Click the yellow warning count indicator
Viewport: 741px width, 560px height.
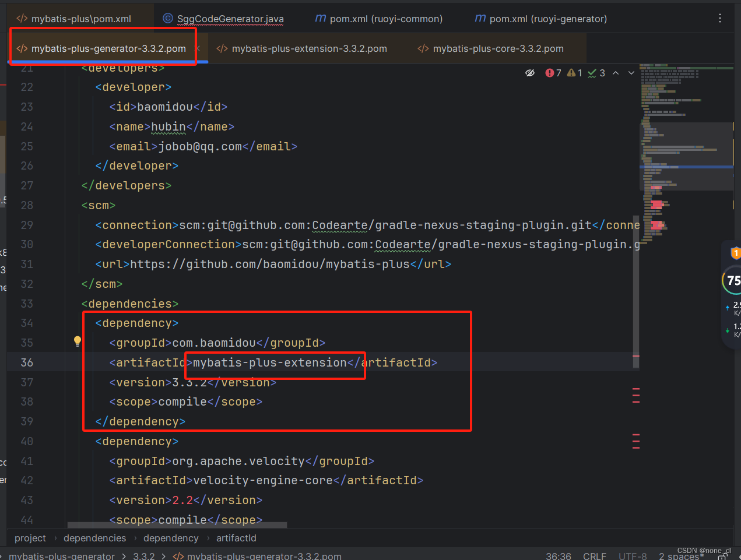(571, 72)
